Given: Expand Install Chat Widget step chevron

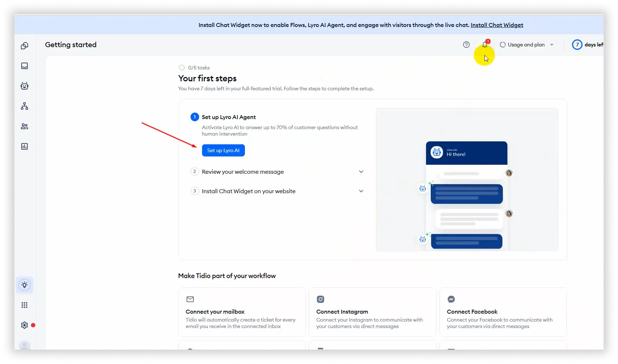Looking at the screenshot, I should [x=361, y=191].
